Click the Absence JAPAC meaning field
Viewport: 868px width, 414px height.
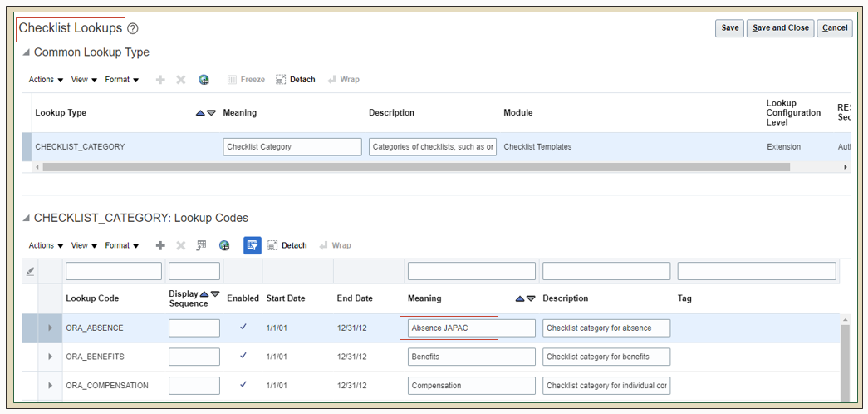(x=471, y=328)
